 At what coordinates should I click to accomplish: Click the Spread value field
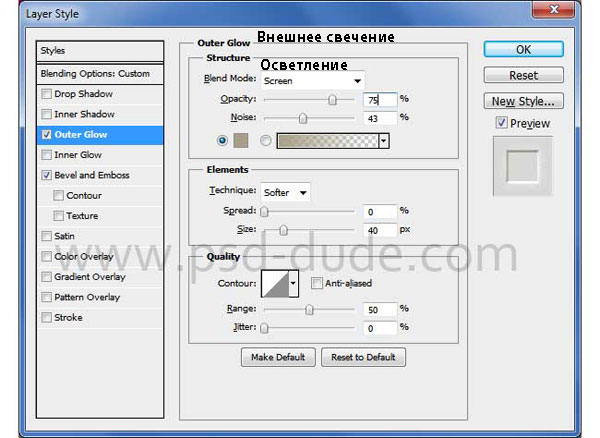[x=380, y=212]
